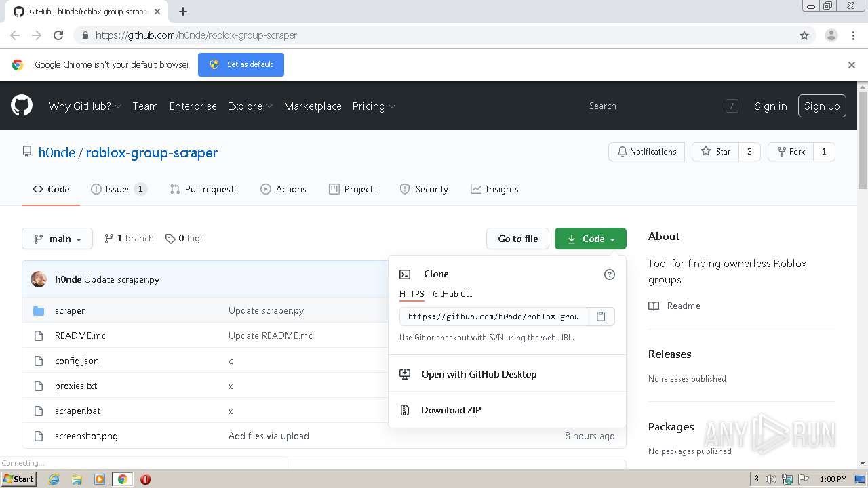Click the Marketplace nav link

click(313, 106)
